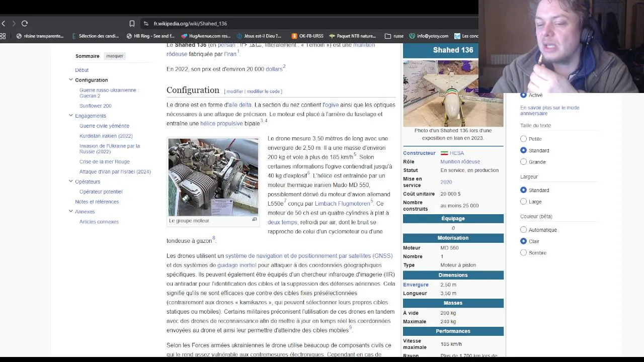Image resolution: width=644 pixels, height=362 pixels.
Task: Collapse the Engagements section in Sommaire
Action: pyautogui.click(x=71, y=116)
